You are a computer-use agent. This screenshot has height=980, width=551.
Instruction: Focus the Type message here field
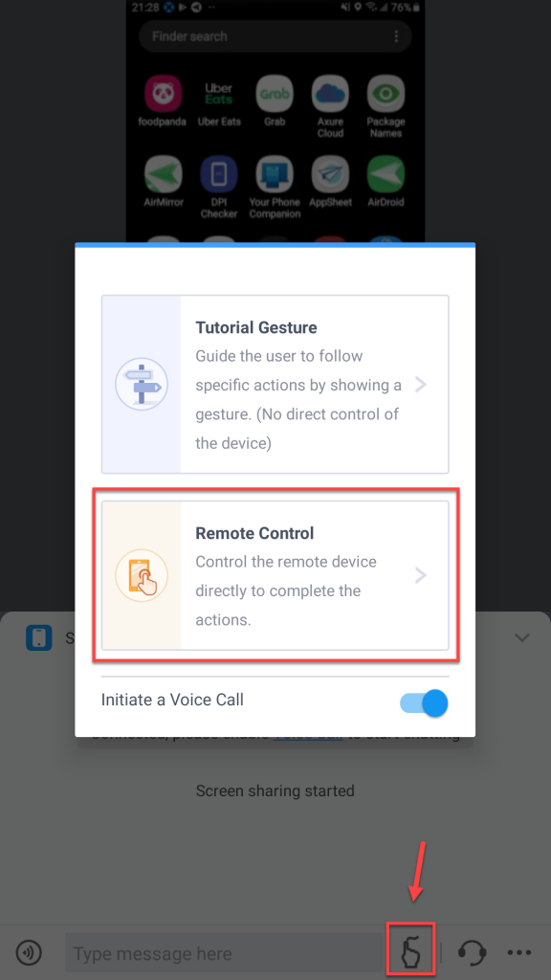(227, 954)
